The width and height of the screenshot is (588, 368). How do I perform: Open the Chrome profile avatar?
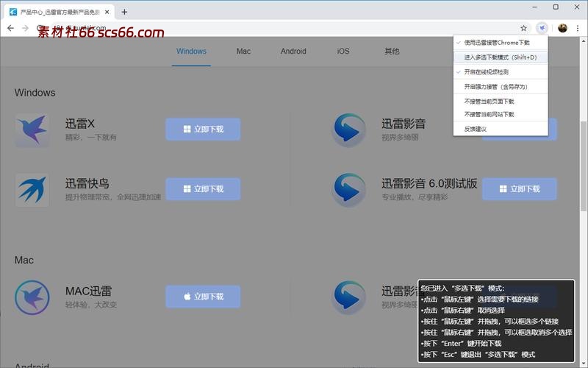coord(562,28)
